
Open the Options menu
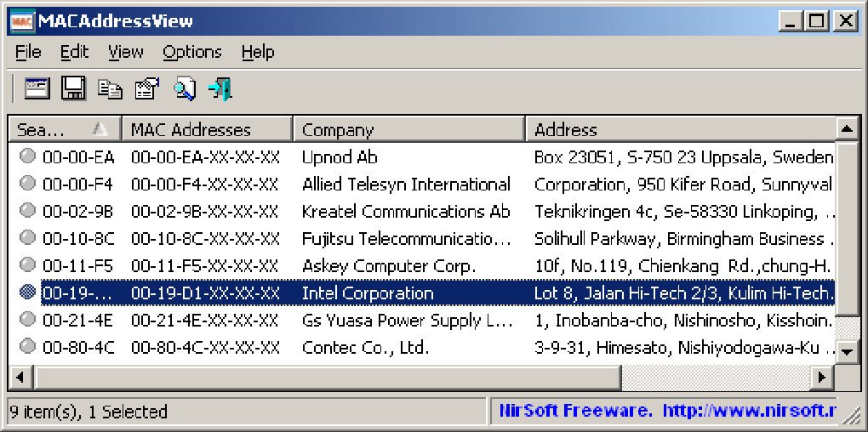tap(192, 52)
